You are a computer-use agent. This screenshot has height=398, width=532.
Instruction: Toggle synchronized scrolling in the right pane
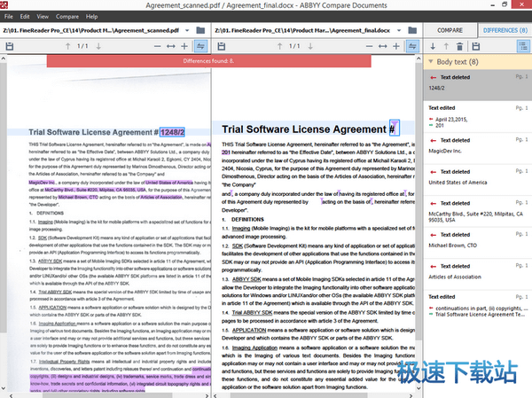coord(412,46)
